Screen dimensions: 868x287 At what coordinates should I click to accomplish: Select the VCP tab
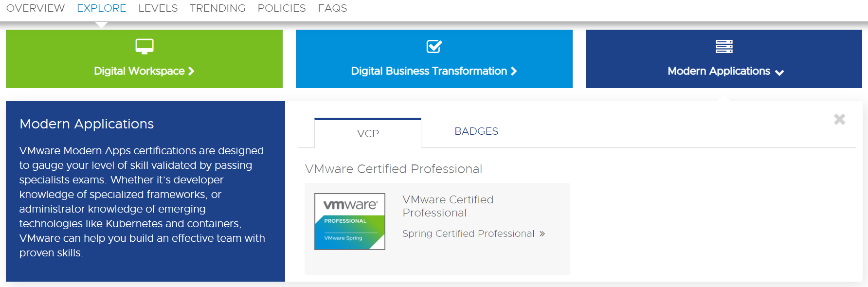point(368,134)
